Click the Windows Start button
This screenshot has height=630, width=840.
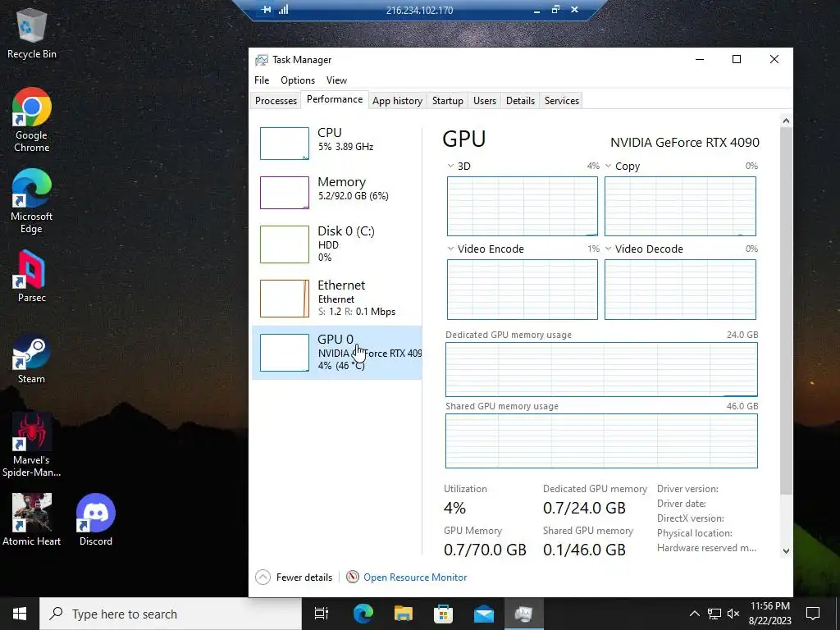point(20,614)
